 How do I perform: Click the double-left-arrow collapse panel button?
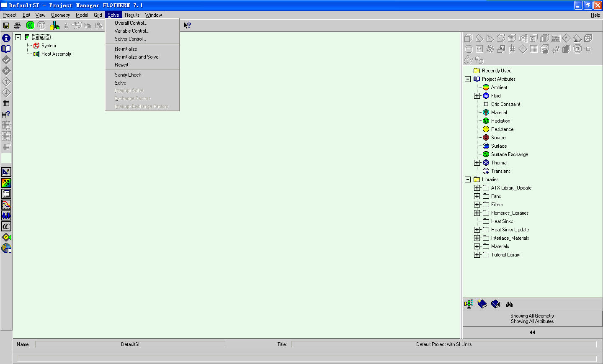point(532,332)
